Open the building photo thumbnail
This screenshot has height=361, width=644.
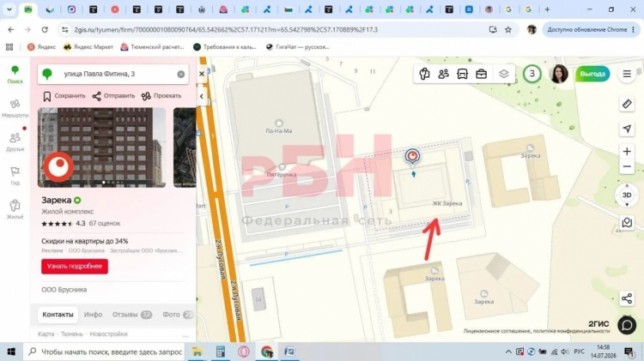(102, 147)
